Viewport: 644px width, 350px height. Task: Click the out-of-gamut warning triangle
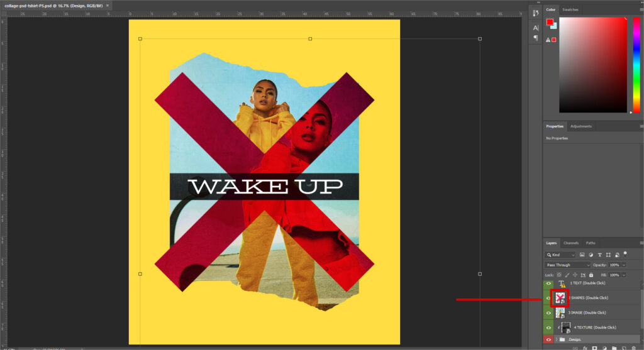pyautogui.click(x=548, y=40)
